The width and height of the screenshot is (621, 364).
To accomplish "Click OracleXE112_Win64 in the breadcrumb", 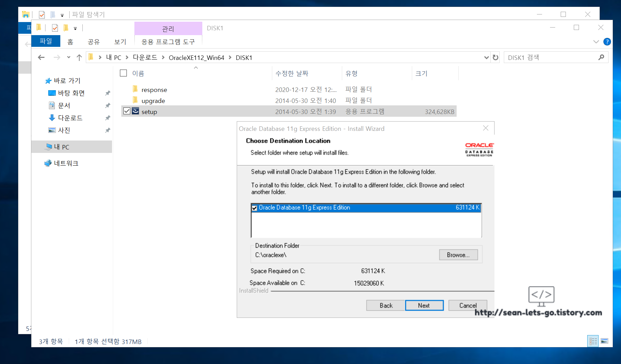I will [196, 58].
